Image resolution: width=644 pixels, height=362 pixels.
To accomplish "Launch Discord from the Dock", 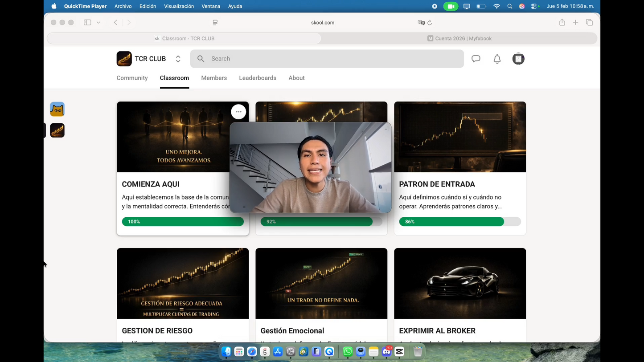I will (x=386, y=352).
